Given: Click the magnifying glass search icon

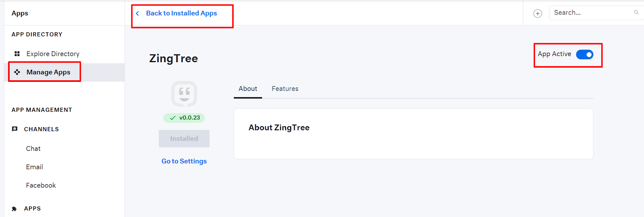Looking at the screenshot, I should pos(636,13).
